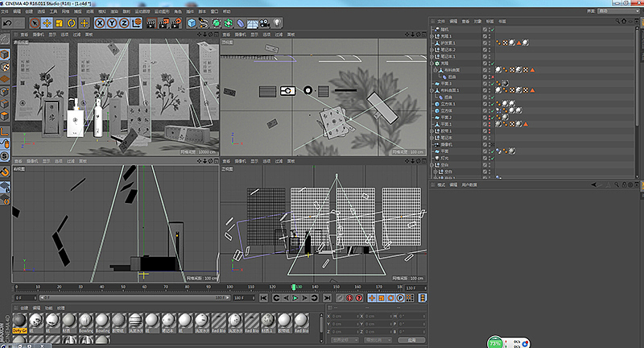Click the green Play forward button
Screen dimensions: 644x348
click(295, 298)
